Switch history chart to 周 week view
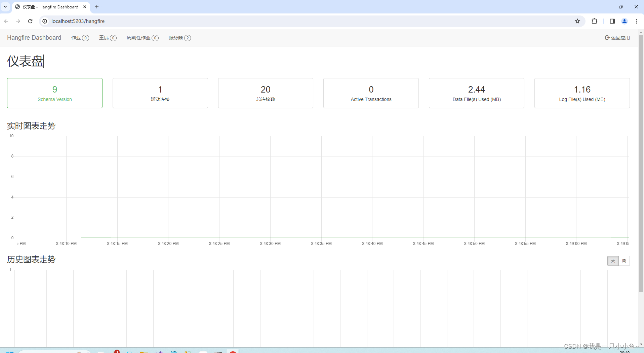Screen dimensions: 644x353 (x=624, y=261)
